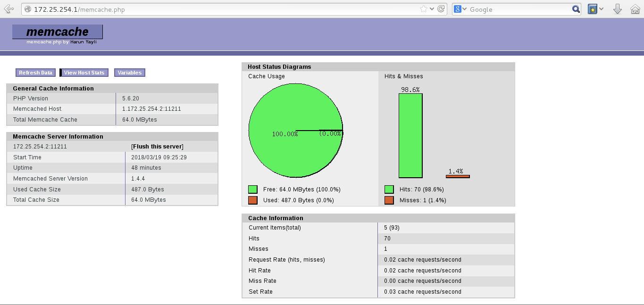Click Total Cache Size 64.0 MBytes value
Image resolution: width=644 pixels, height=305 pixels.
click(x=149, y=200)
